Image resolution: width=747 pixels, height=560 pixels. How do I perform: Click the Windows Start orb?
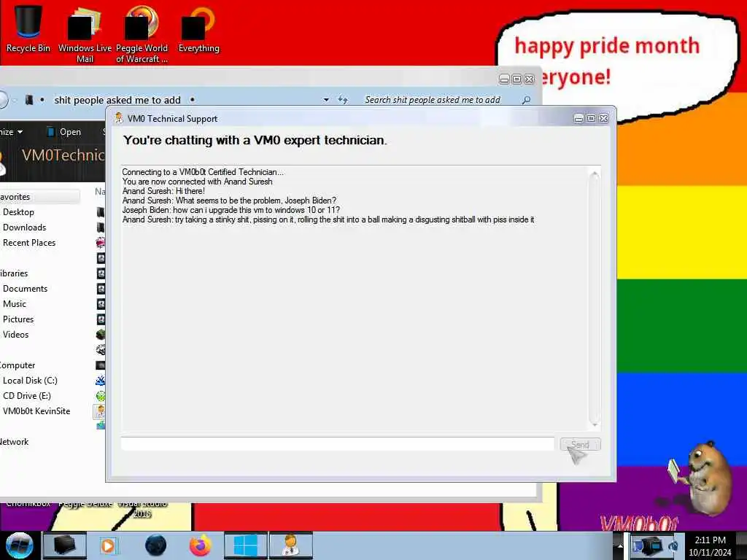click(x=19, y=545)
